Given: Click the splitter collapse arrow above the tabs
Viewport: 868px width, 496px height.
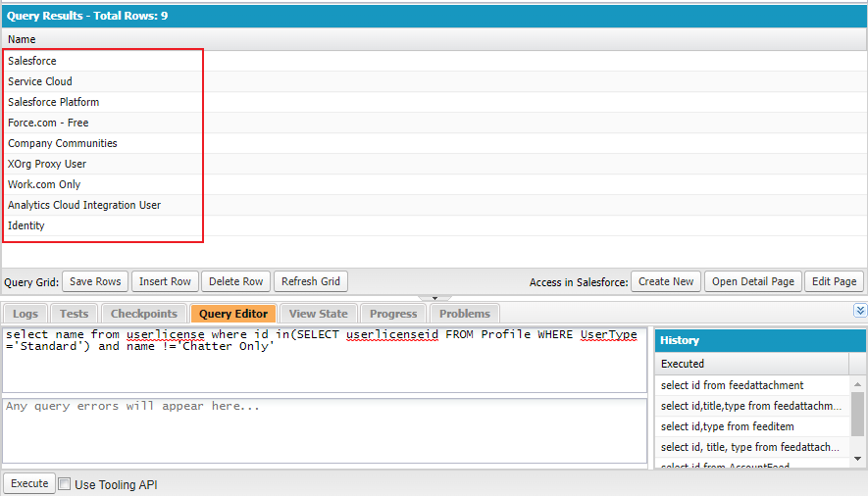Looking at the screenshot, I should (434, 297).
